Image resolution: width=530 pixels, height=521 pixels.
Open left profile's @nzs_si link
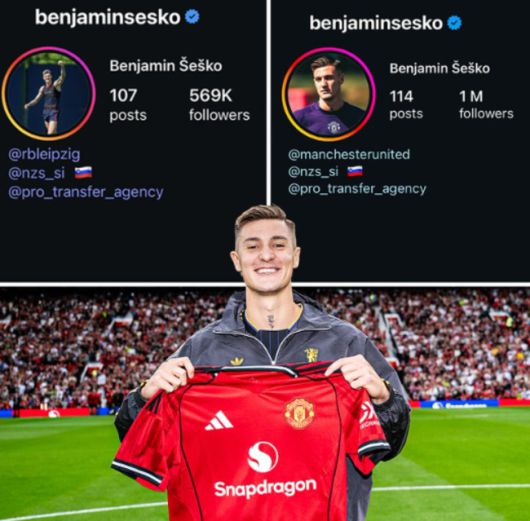pos(36,173)
